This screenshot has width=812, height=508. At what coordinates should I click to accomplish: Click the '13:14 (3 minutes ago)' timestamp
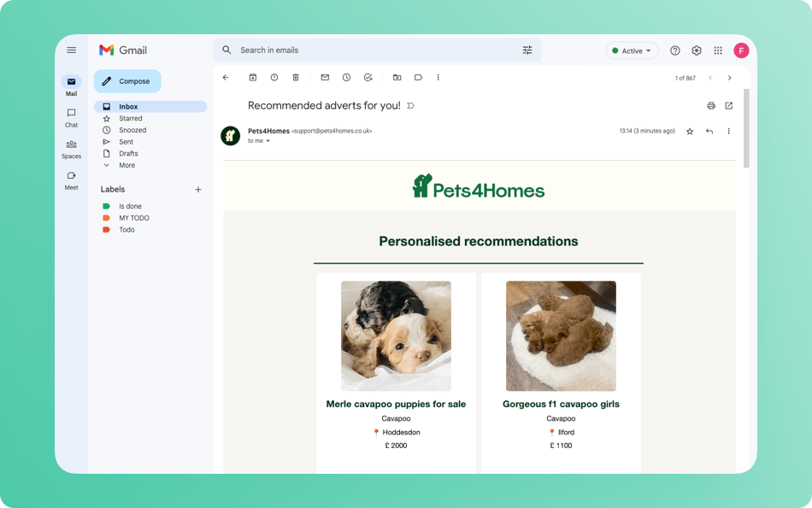tap(647, 131)
